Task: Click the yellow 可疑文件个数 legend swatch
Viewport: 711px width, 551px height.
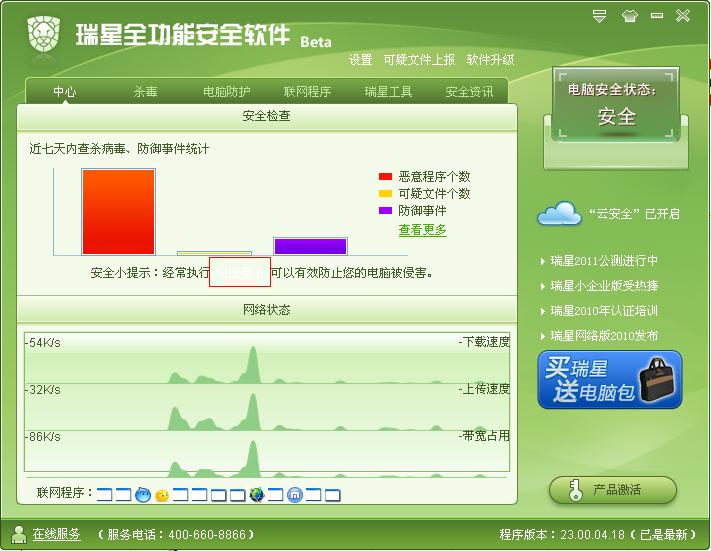Action: pyautogui.click(x=385, y=194)
